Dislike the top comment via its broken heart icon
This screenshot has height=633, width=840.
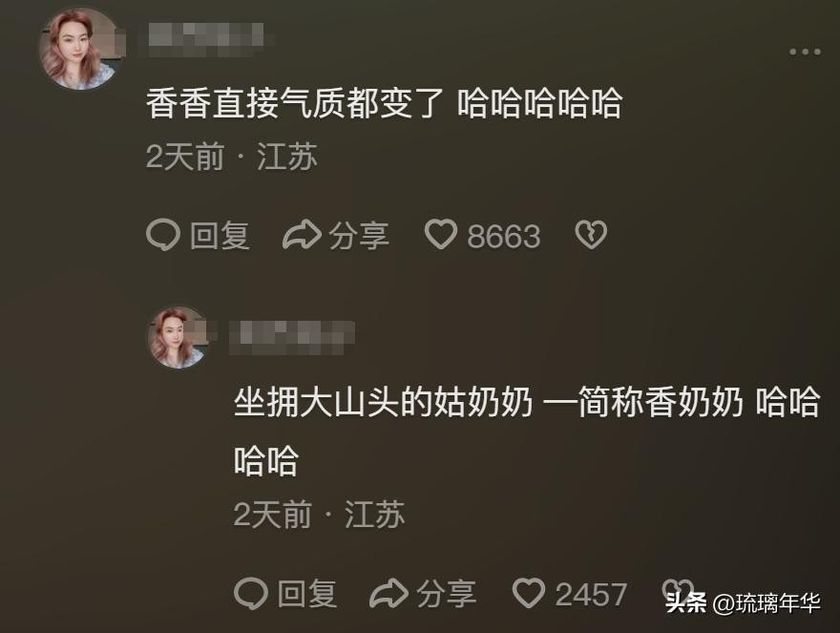[591, 234]
